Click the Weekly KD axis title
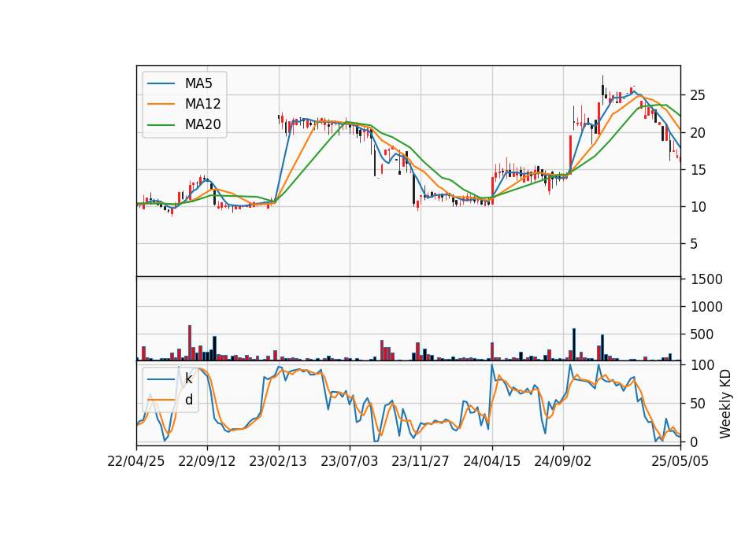The image size is (756, 543). click(725, 404)
